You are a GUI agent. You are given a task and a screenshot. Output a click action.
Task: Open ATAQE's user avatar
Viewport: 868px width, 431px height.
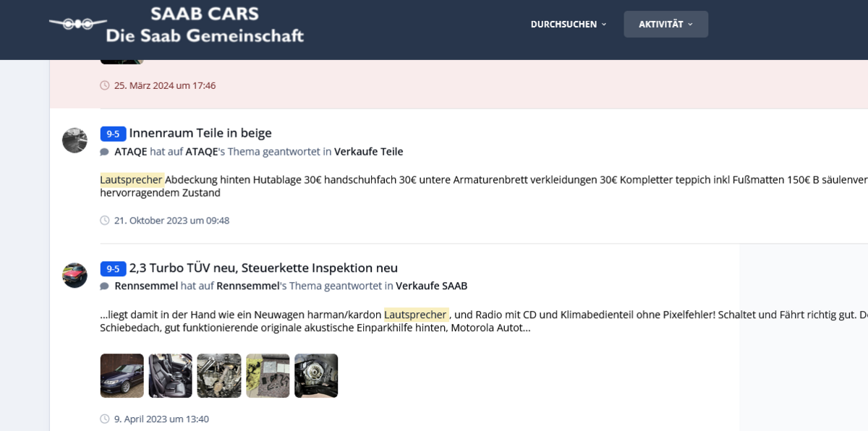[75, 140]
